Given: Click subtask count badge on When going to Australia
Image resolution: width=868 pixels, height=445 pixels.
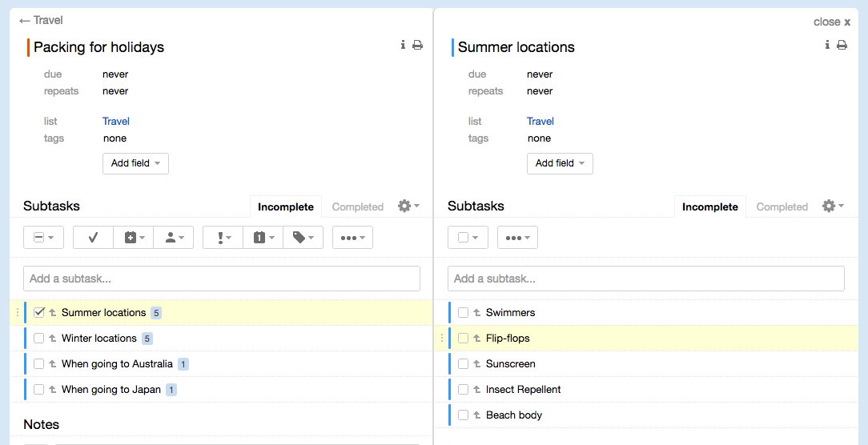Looking at the screenshot, I should point(183,364).
